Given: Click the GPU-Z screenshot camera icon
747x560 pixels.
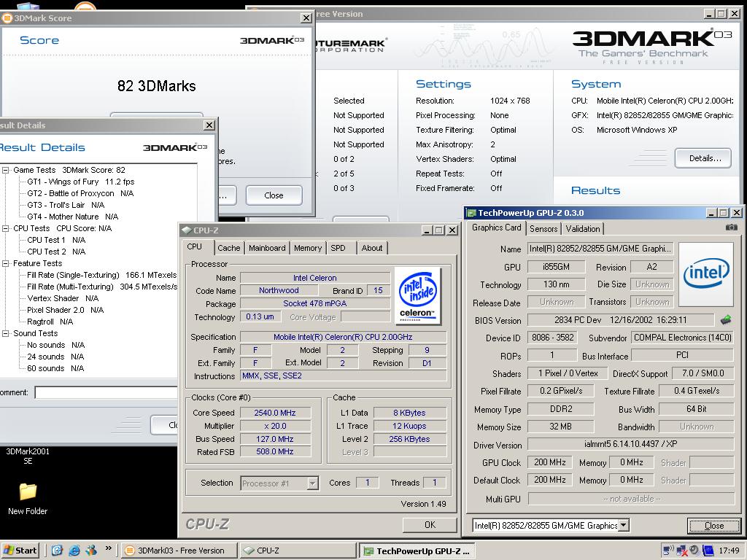Looking at the screenshot, I should point(731,227).
